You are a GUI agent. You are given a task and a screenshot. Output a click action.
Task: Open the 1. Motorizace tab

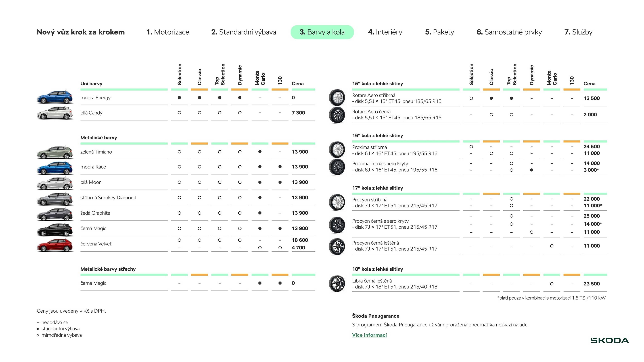pyautogui.click(x=168, y=32)
